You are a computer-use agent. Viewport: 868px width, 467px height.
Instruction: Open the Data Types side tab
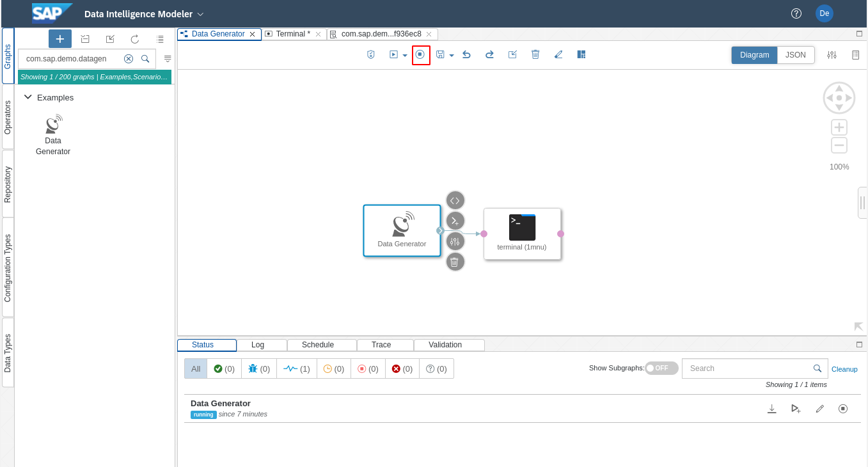coord(8,352)
